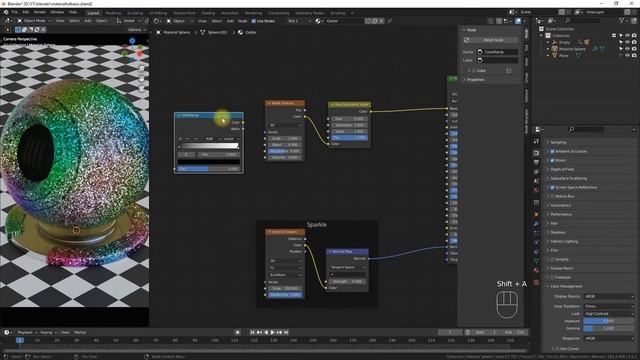Screen dimensions: 640x360
Task: Click the ColorRamp node Name field
Action: pyautogui.click(x=498, y=52)
